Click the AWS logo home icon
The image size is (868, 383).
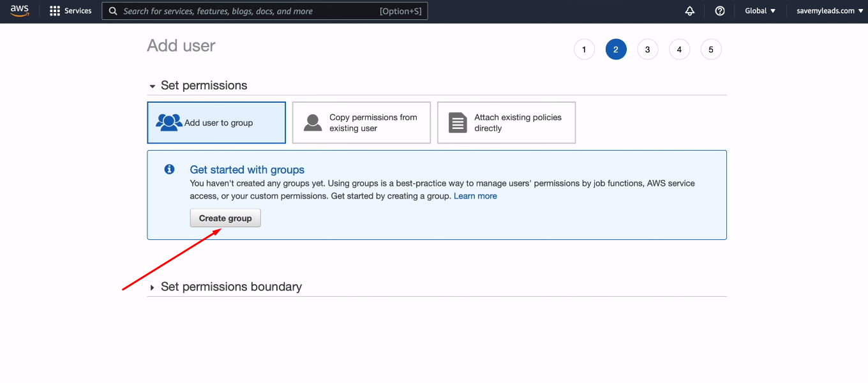coord(20,11)
